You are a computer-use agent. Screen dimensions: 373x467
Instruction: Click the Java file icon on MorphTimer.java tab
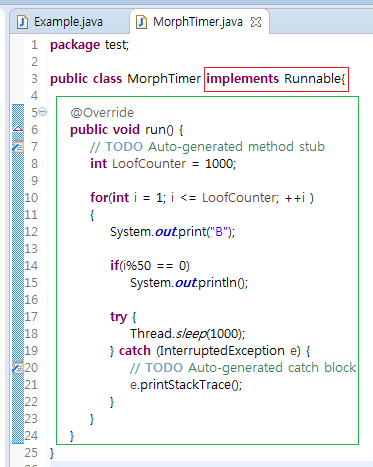tap(141, 22)
